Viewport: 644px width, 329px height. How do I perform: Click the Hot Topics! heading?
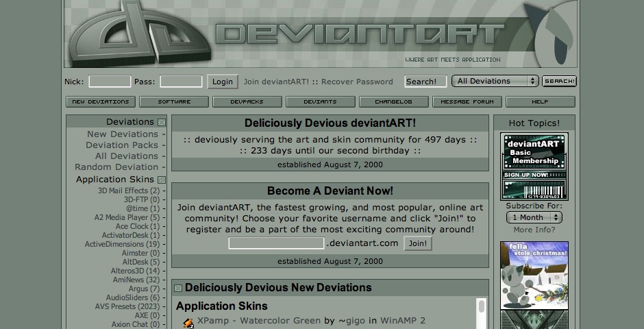coord(534,123)
